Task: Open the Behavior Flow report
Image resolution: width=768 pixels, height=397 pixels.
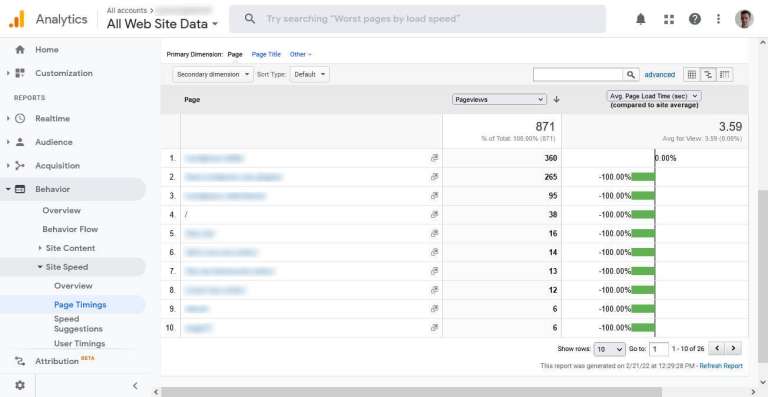Action: [70, 229]
